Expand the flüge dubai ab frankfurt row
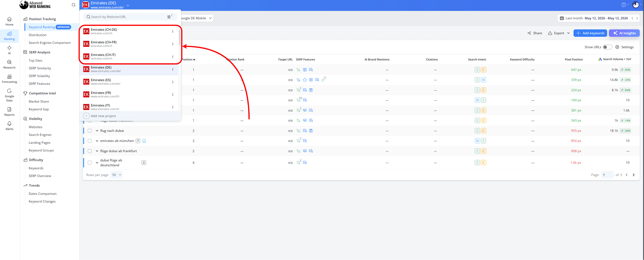Image resolution: width=644 pixels, height=260 pixels. tap(97, 151)
